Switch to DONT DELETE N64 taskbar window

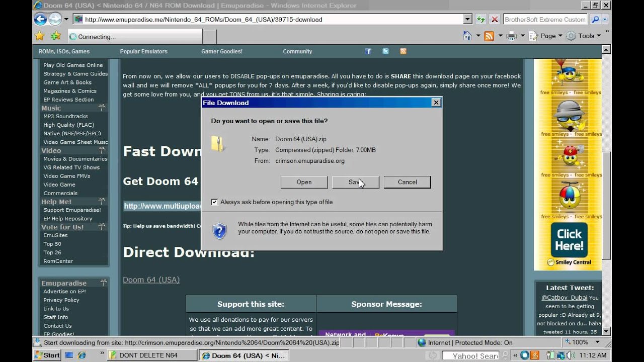(152, 355)
